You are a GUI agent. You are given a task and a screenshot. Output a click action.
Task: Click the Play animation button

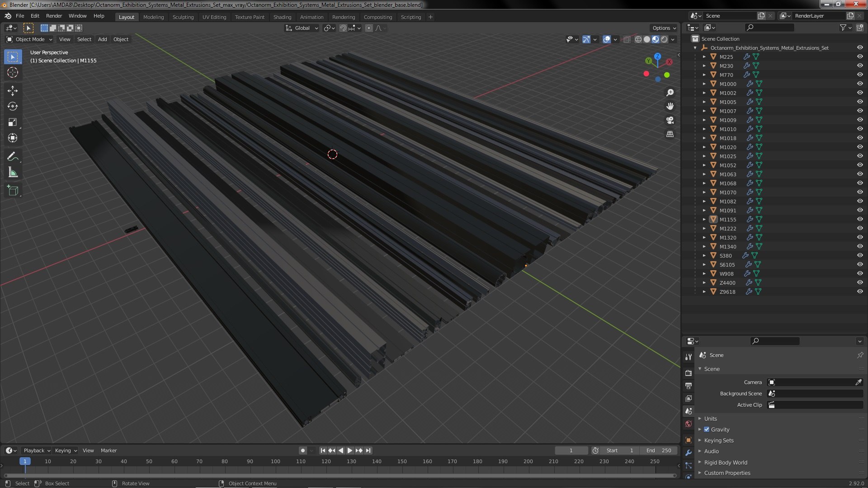click(x=350, y=450)
